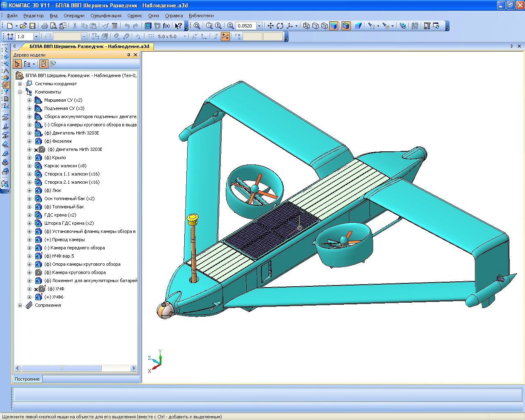
Task: Expand the Системы координат tree node
Action: click(20, 84)
